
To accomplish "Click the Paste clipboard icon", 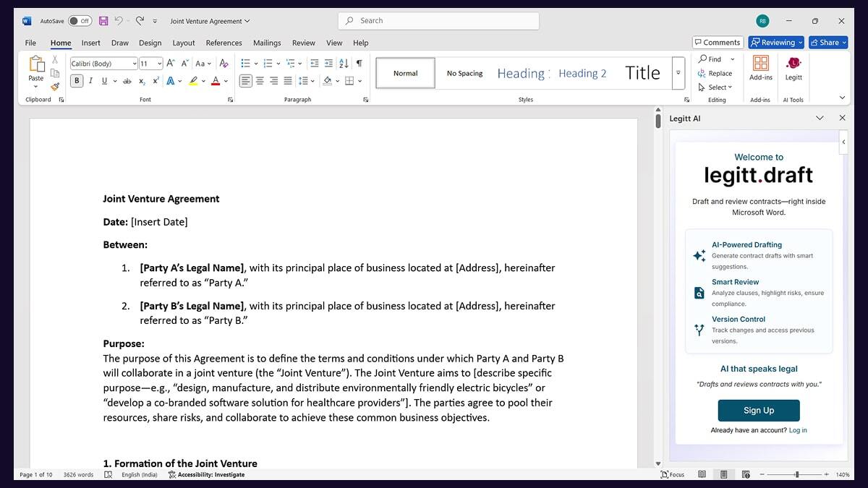I will pyautogui.click(x=36, y=65).
